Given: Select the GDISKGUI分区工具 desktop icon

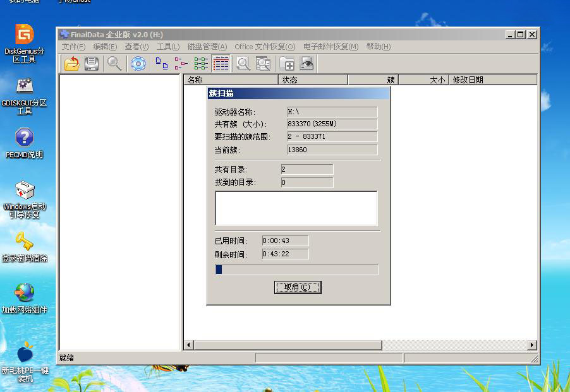Looking at the screenshot, I should [x=25, y=96].
